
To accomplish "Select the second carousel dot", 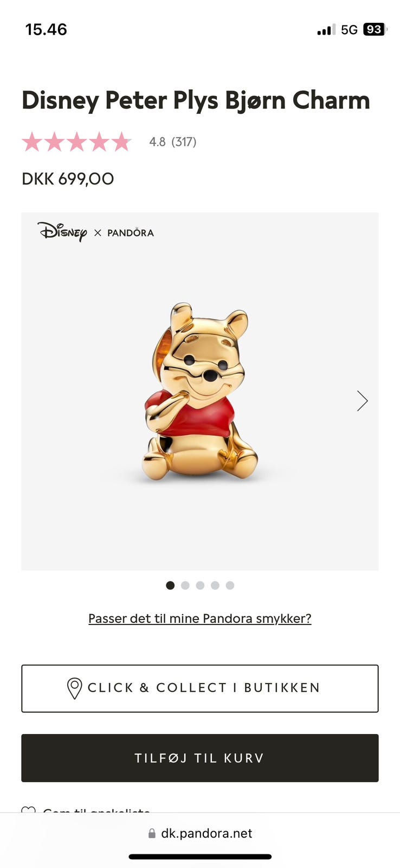I will 185,585.
